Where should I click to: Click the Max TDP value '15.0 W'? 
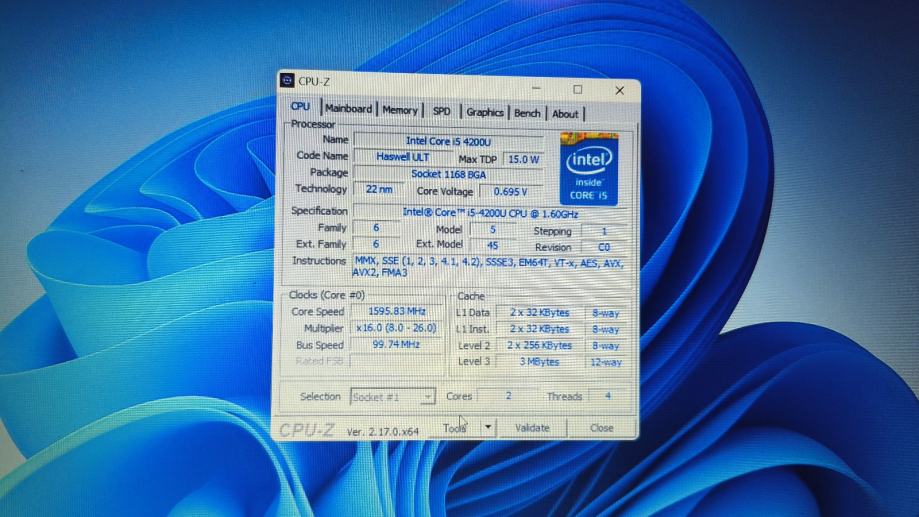523,159
